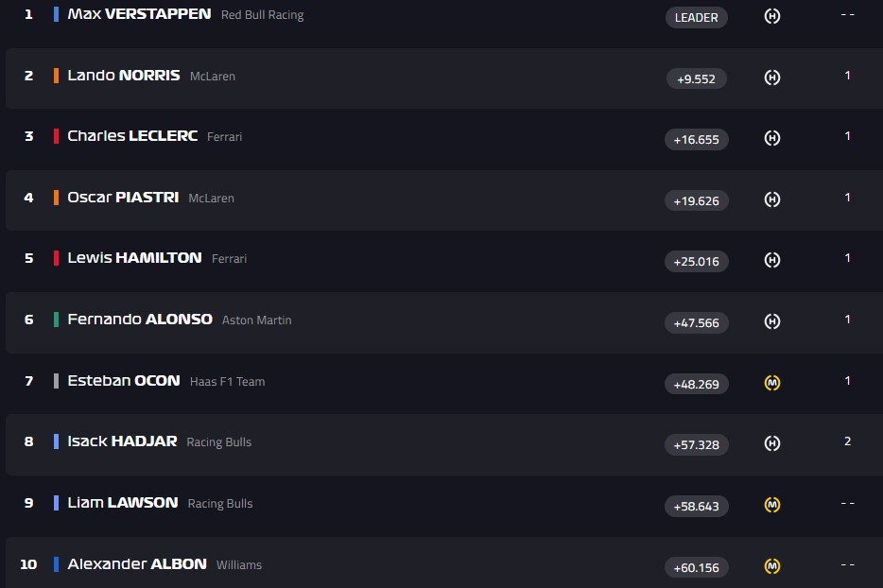Click Verstappen's hard tyre icon

pos(771,17)
